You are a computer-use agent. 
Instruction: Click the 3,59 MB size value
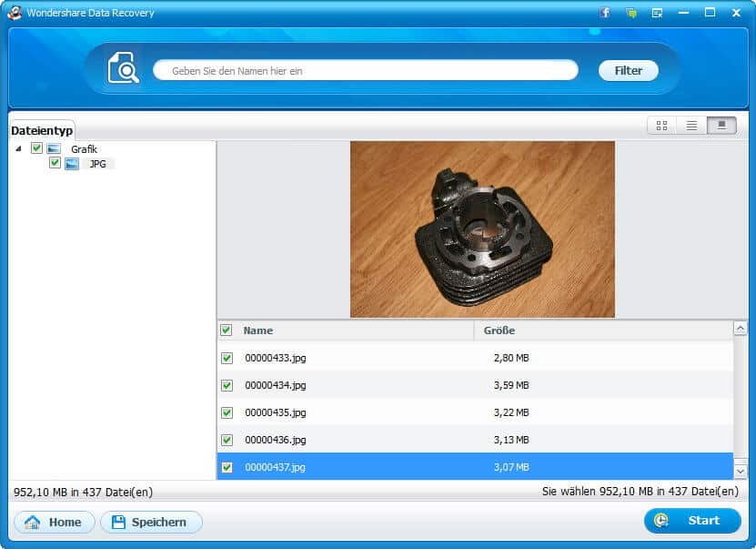(x=511, y=385)
